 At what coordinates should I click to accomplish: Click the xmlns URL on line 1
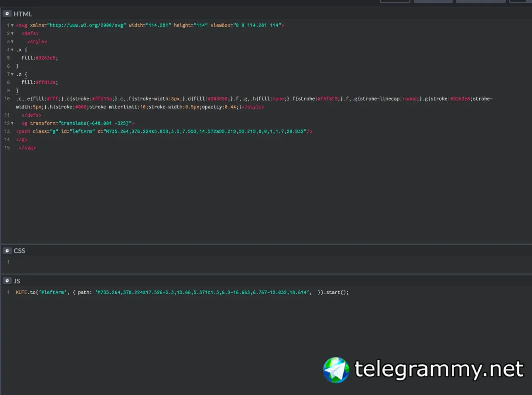(86, 25)
